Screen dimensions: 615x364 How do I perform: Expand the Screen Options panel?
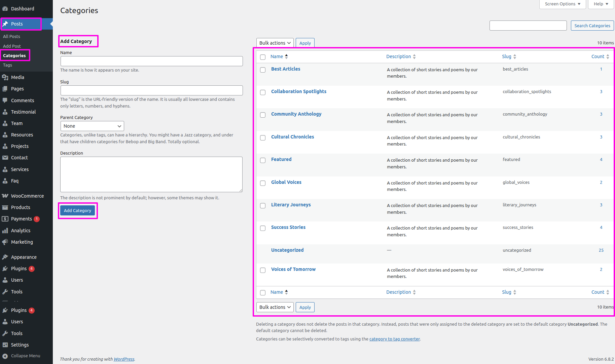click(x=562, y=4)
